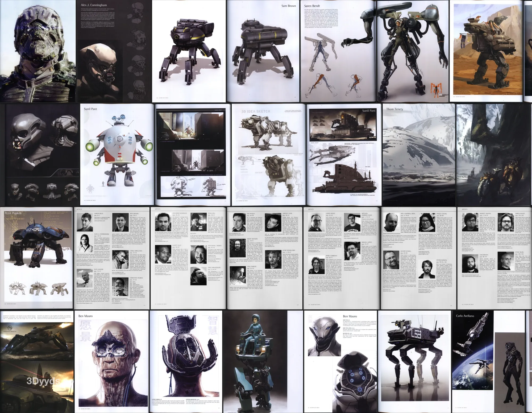Open the exosuit pilot mech artwork page
This screenshot has height=413, width=532.
(x=412, y=51)
